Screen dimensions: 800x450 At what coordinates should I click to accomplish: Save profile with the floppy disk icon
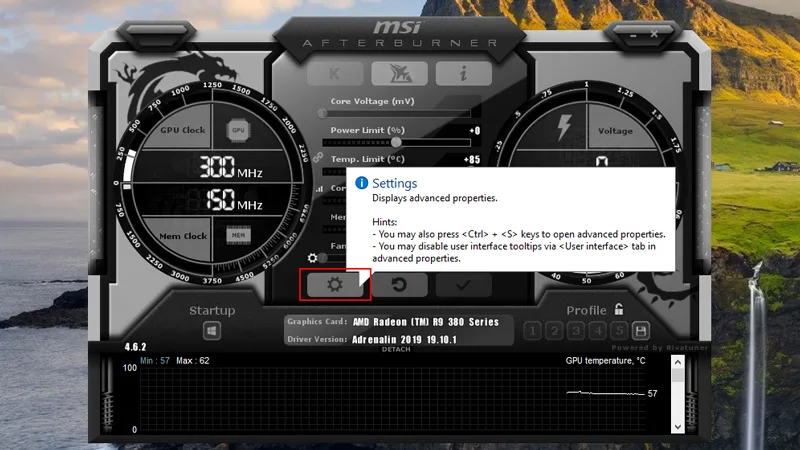[x=641, y=331]
